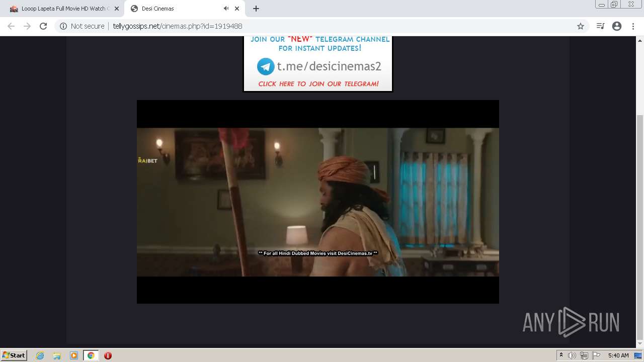Image resolution: width=644 pixels, height=362 pixels.
Task: Click the RAJBET logo in video
Action: click(x=147, y=161)
